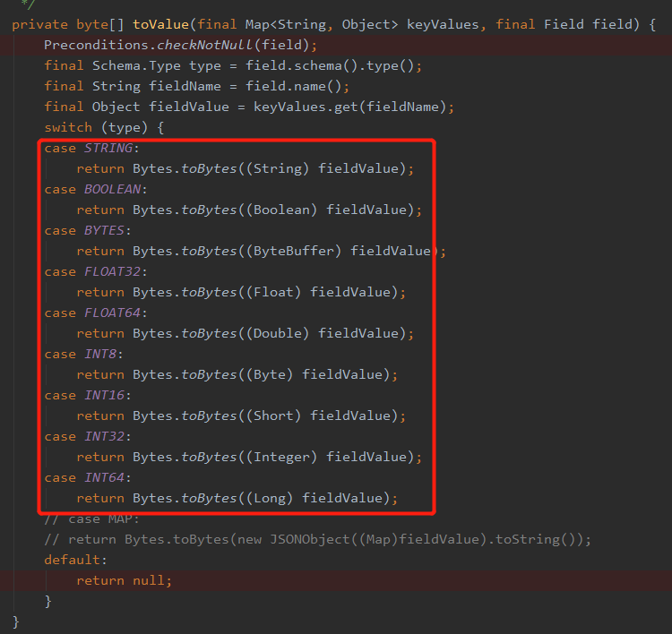The height and width of the screenshot is (634, 672).
Task: Click the 'default:' label
Action: [x=75, y=559]
